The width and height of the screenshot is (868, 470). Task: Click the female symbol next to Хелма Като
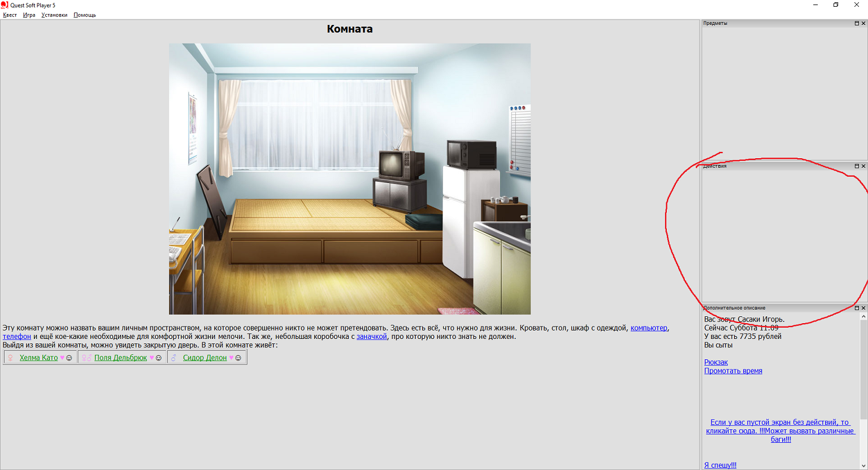click(x=10, y=358)
